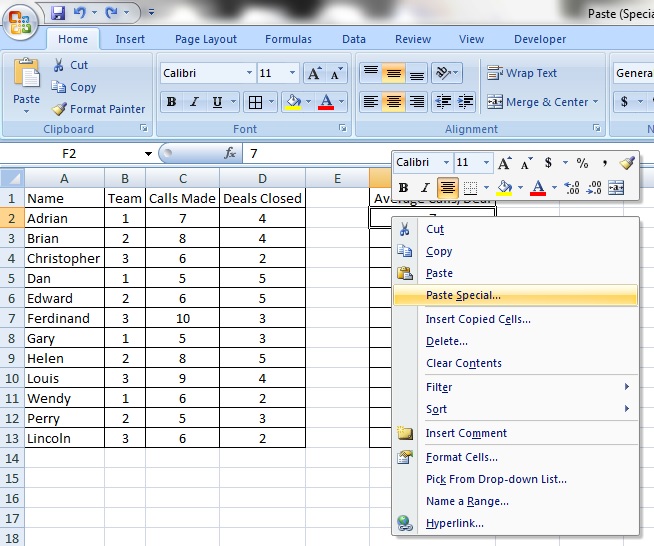Toggle Bold in the ribbon Font group
Viewport: 654px width, 546px height.
[172, 102]
